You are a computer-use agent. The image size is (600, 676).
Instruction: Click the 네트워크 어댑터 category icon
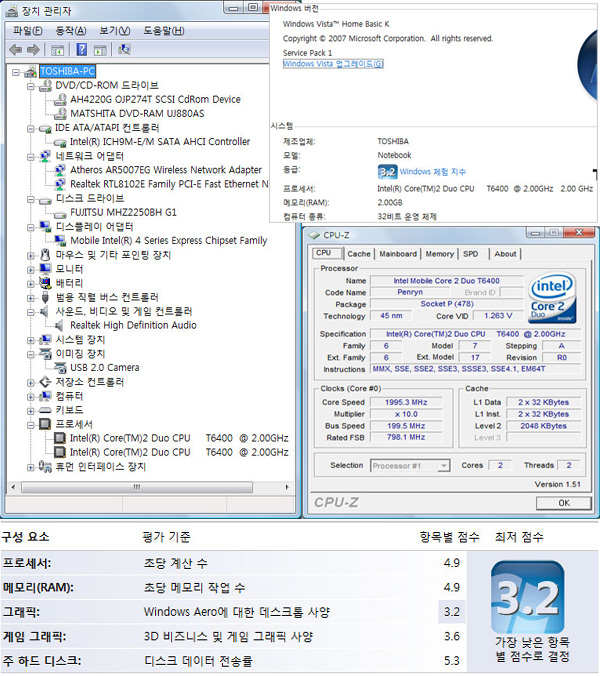tap(45, 156)
